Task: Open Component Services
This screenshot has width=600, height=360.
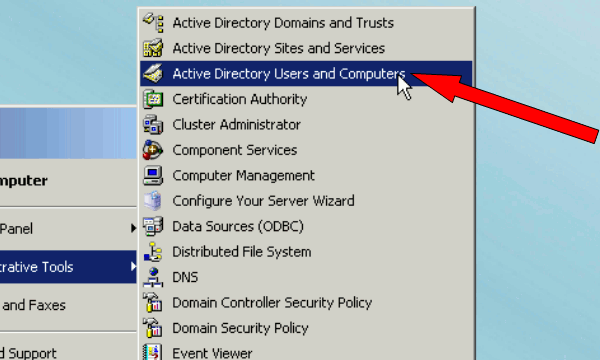Action: pyautogui.click(x=306, y=150)
